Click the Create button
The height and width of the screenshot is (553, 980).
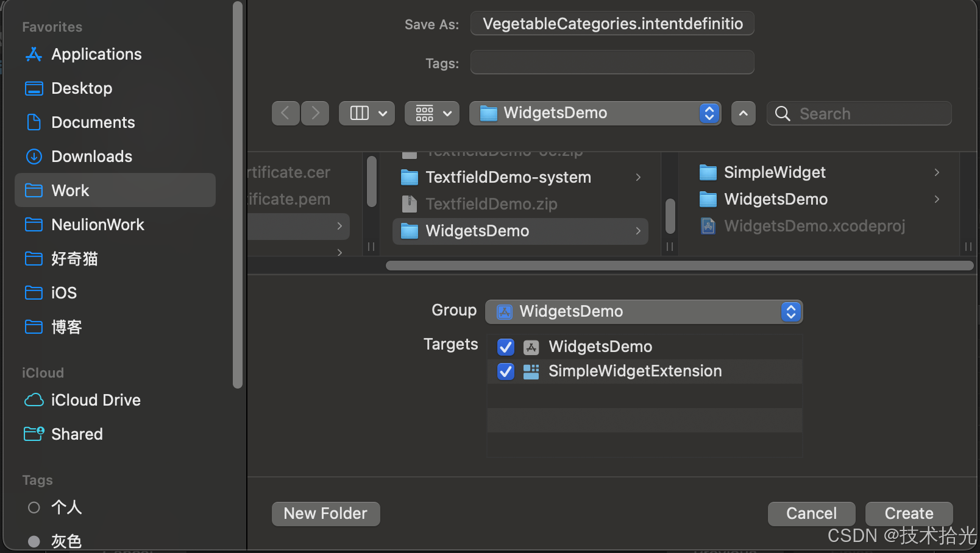coord(909,513)
